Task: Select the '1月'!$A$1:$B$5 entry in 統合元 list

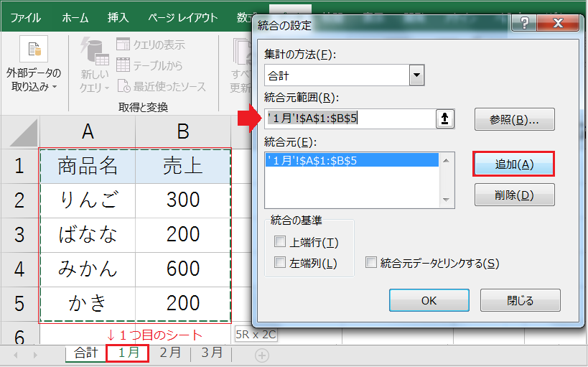Action: pyautogui.click(x=352, y=160)
